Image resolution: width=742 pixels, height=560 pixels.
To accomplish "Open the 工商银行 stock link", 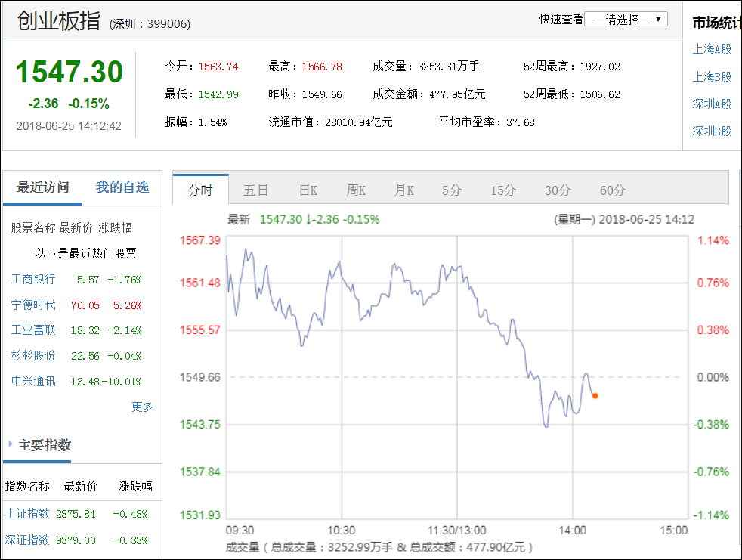I will [x=33, y=280].
